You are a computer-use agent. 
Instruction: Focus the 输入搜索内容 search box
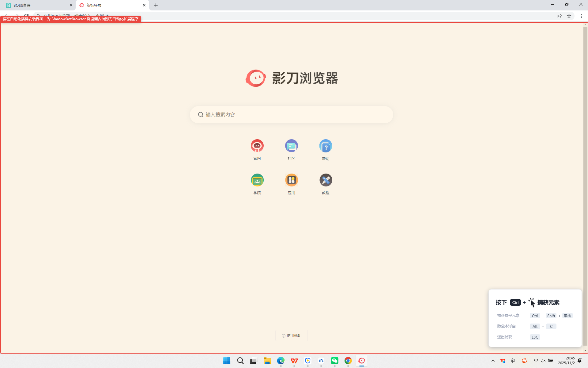coord(292,115)
